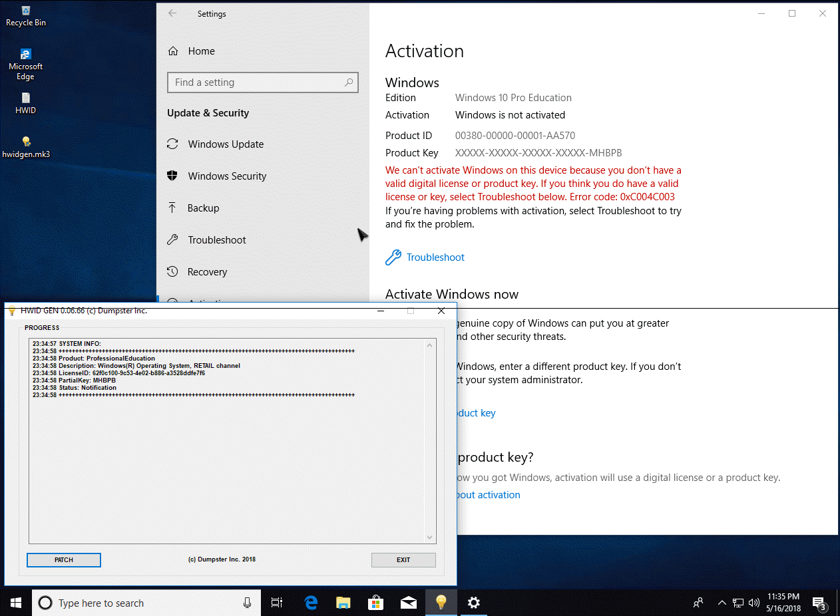Open the Mail app from the taskbar
The image size is (840, 616).
click(409, 602)
